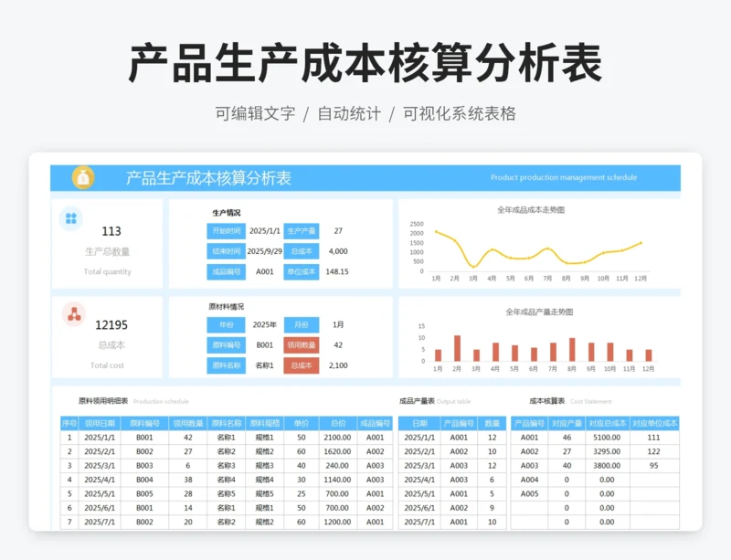Click the cell 3295.00 in 成本核算表
The height and width of the screenshot is (560, 731).
coord(607,451)
